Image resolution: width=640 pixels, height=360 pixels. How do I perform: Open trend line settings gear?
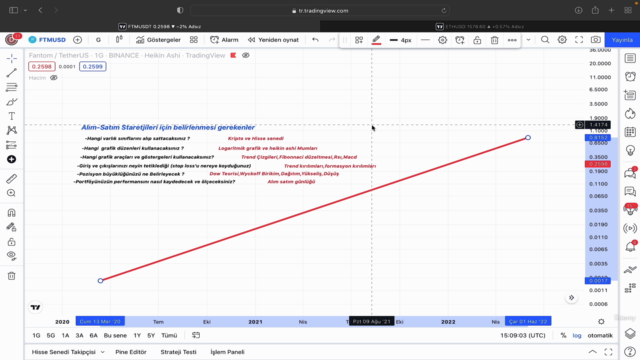442,40
